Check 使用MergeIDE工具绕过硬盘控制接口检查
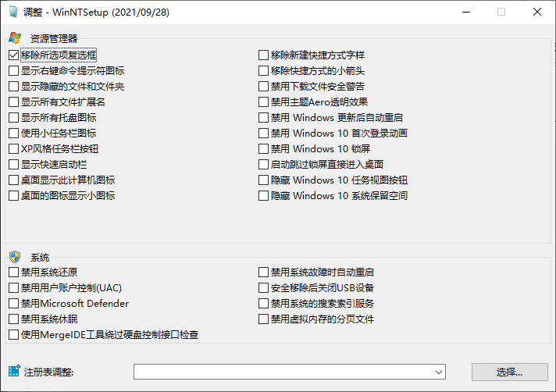The width and height of the screenshot is (556, 392). [x=13, y=335]
